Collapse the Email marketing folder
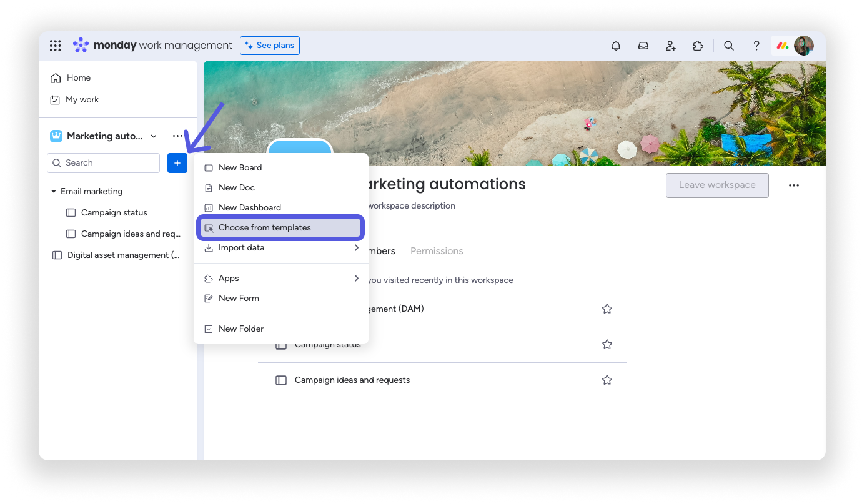Image resolution: width=862 pixels, height=504 pixels. (54, 192)
